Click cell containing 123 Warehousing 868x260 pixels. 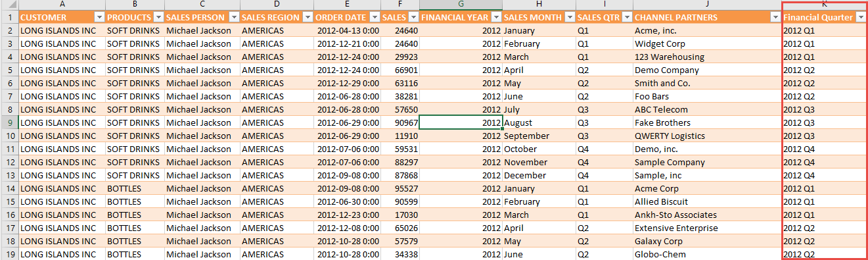(708, 57)
